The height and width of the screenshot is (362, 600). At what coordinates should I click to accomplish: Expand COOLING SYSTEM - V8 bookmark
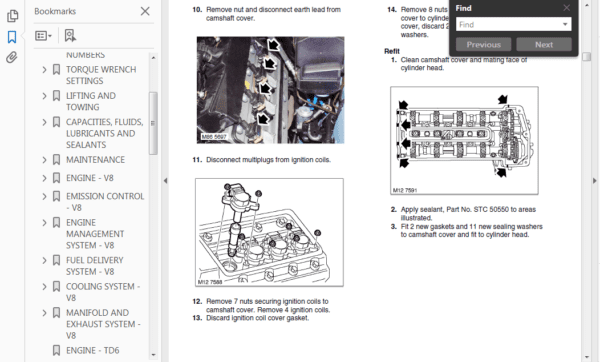pyautogui.click(x=44, y=287)
